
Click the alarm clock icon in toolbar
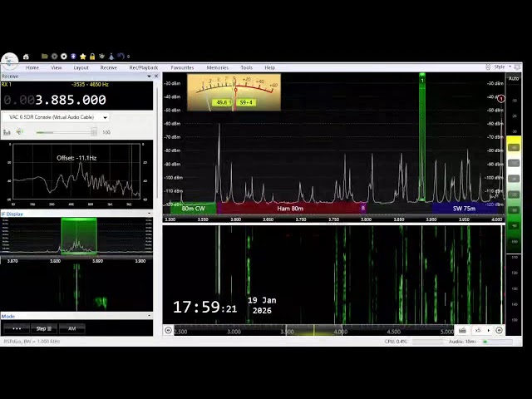101,57
